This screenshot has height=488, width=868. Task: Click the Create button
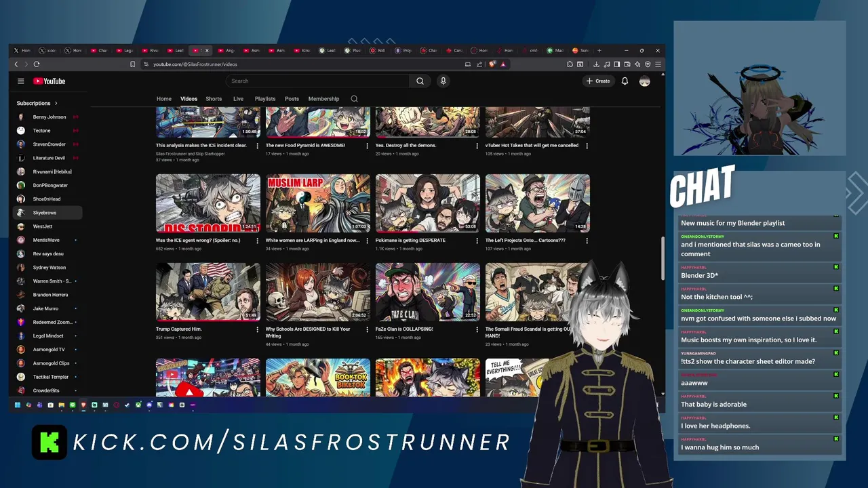[x=598, y=81]
